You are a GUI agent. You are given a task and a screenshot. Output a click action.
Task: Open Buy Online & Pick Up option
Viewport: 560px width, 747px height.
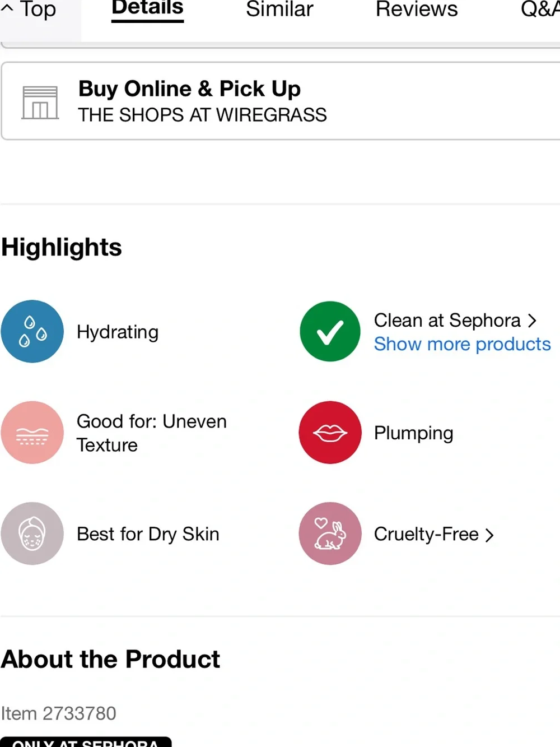[281, 101]
